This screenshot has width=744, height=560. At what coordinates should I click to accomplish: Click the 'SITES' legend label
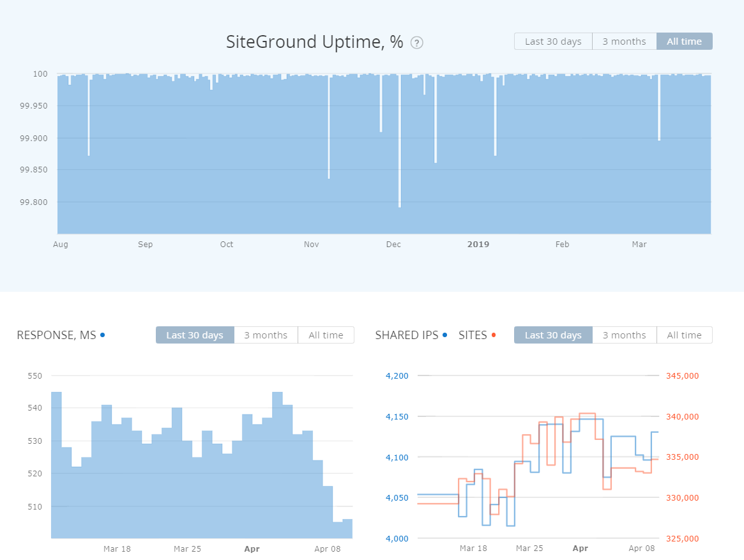pos(473,335)
